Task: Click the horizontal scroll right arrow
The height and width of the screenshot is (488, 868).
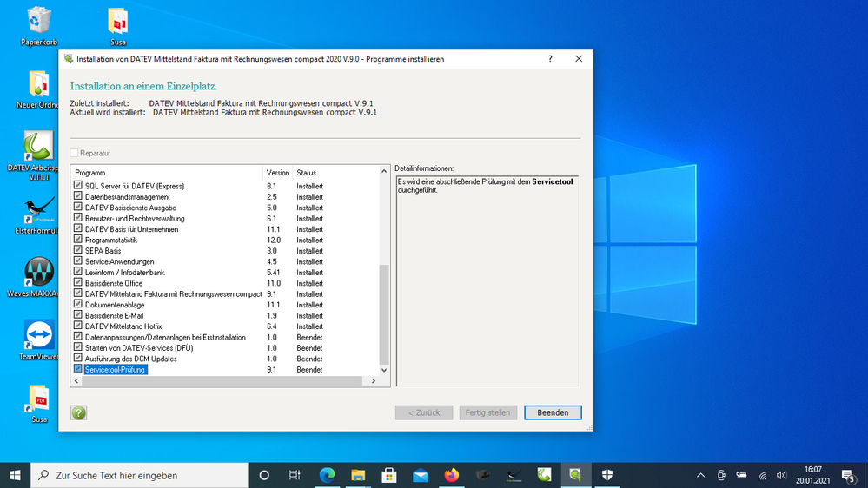Action: [374, 380]
